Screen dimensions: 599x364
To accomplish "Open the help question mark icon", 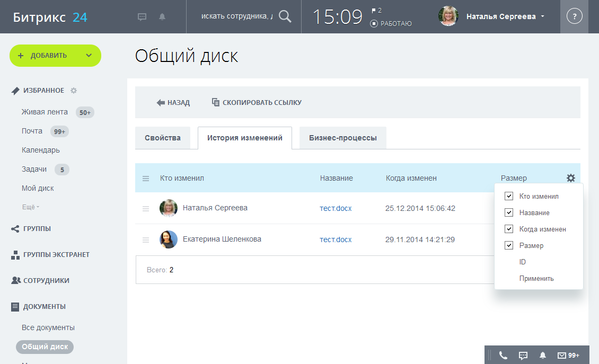I will click(x=574, y=16).
